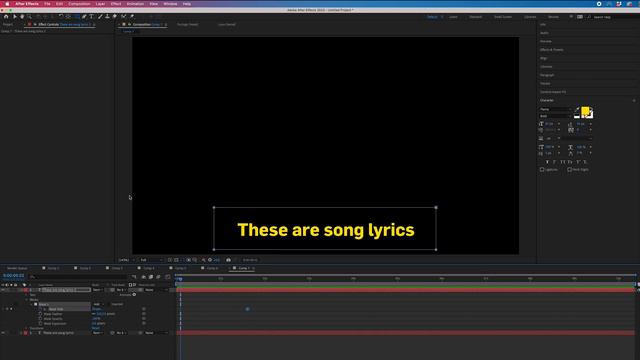This screenshot has width=640, height=360.
Task: Click the Shape... link beside Mask Path
Action: 96,309
